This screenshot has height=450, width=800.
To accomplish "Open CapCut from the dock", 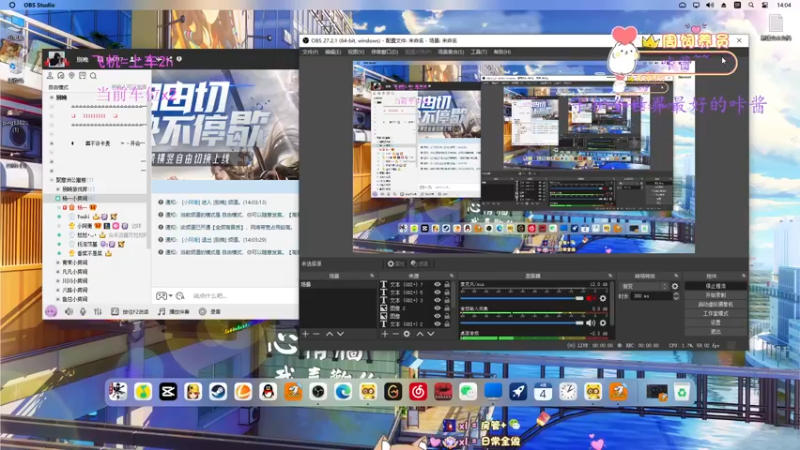I will click(168, 391).
